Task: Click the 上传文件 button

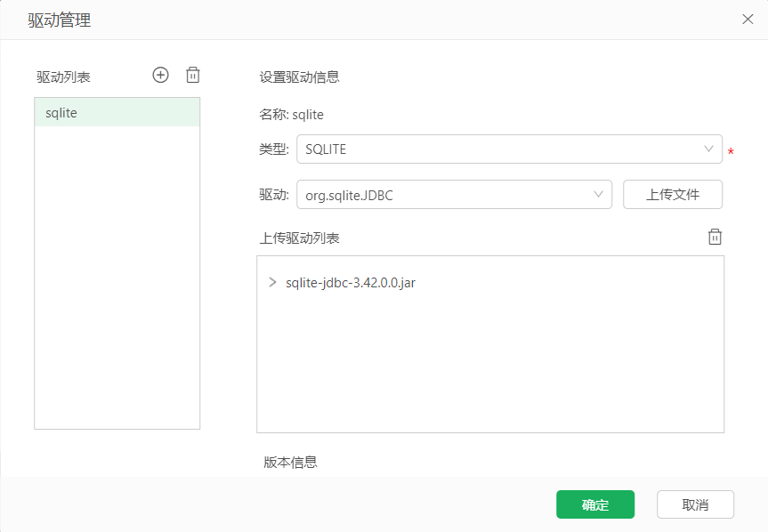Action: 673,194
